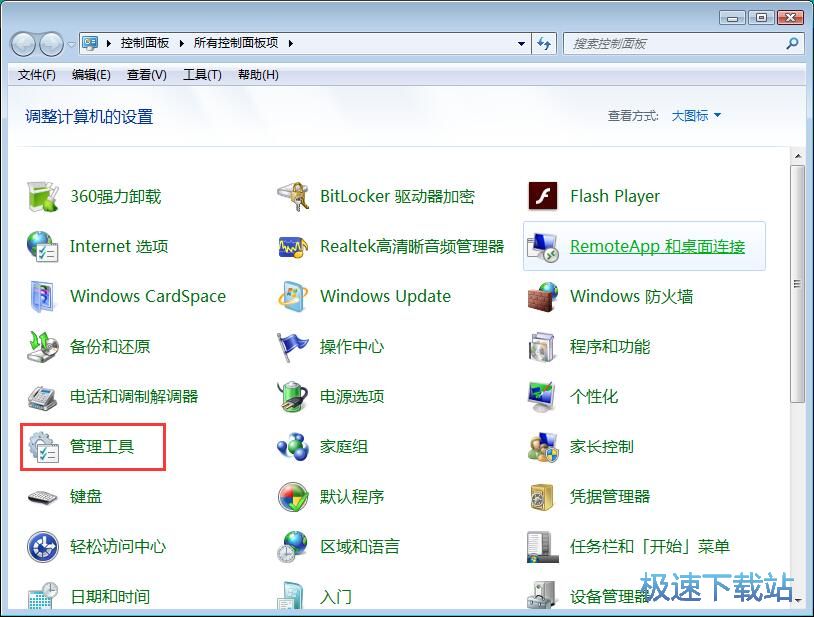This screenshot has width=814, height=617.
Task: Minimize the control panel window
Action: tap(732, 18)
